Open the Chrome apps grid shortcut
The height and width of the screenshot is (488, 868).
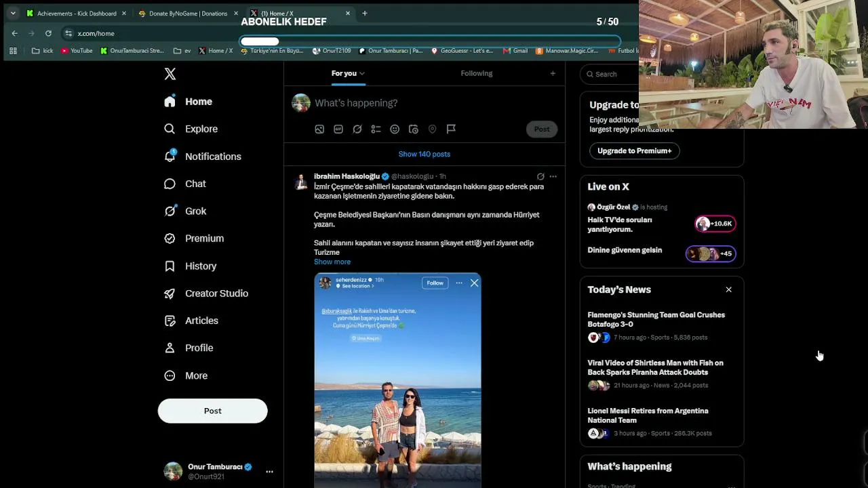coord(13,51)
